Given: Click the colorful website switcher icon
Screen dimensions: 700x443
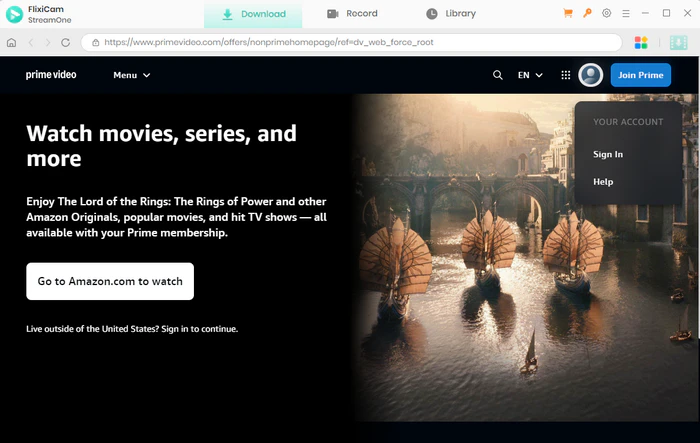Looking at the screenshot, I should point(642,43).
